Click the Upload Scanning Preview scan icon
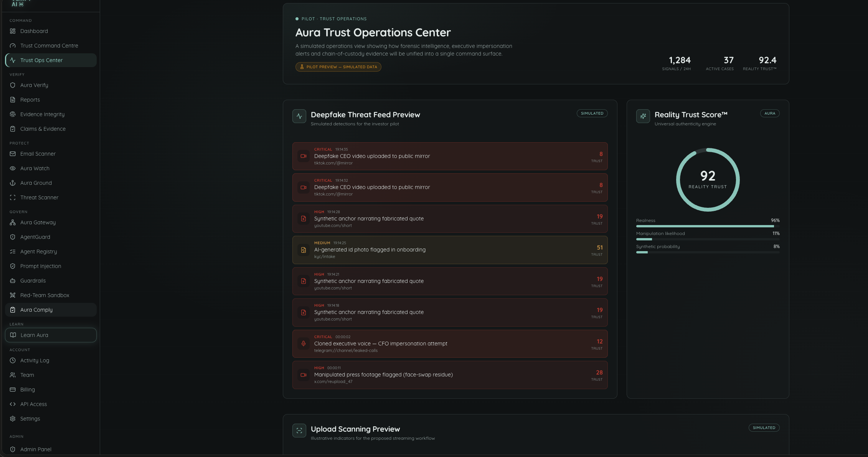 click(299, 431)
